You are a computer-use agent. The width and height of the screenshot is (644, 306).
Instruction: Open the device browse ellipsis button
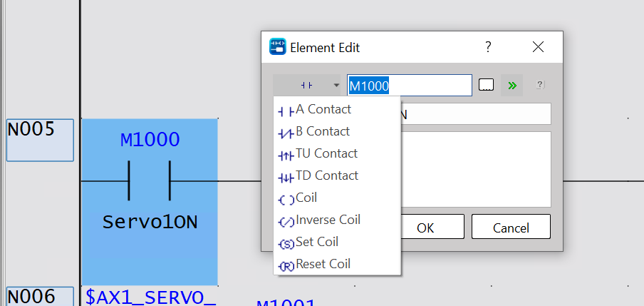click(486, 86)
